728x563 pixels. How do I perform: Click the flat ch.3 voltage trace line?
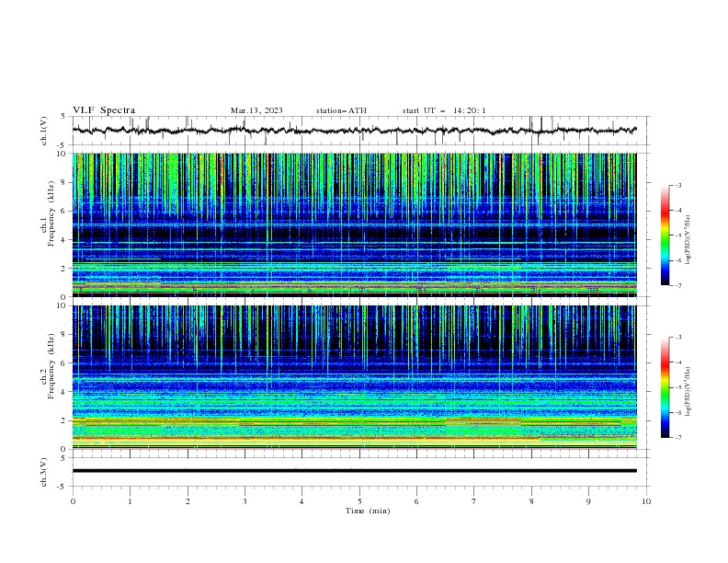(354, 471)
